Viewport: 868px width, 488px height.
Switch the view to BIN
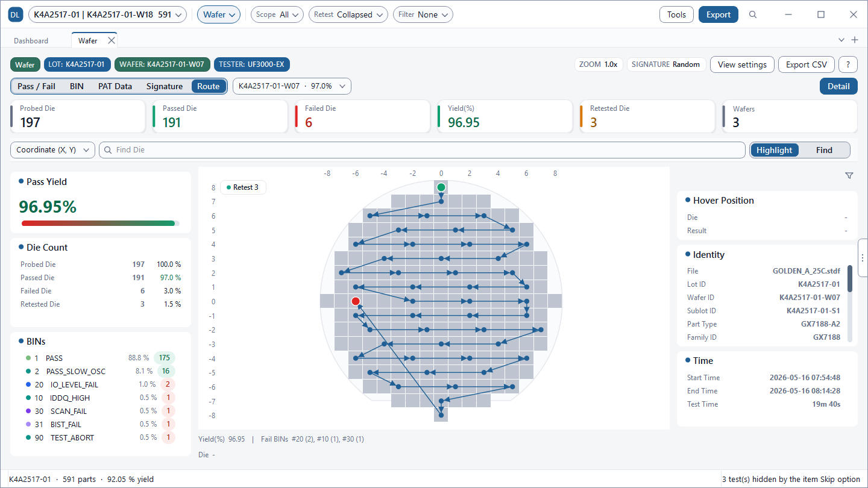coord(77,86)
